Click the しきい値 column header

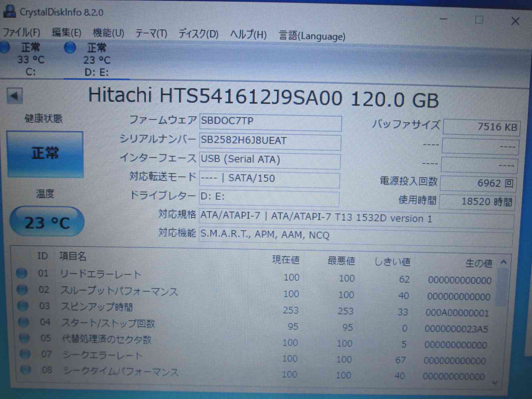pyautogui.click(x=392, y=262)
